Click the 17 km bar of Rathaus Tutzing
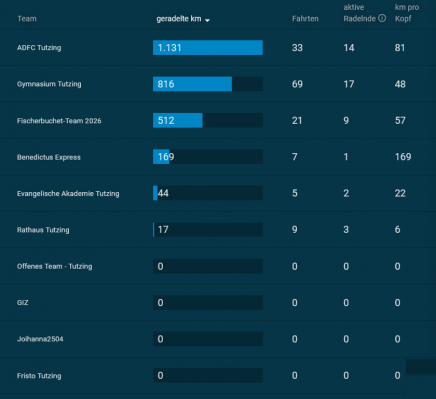Viewport: 436px width, 399px height. coord(208,230)
